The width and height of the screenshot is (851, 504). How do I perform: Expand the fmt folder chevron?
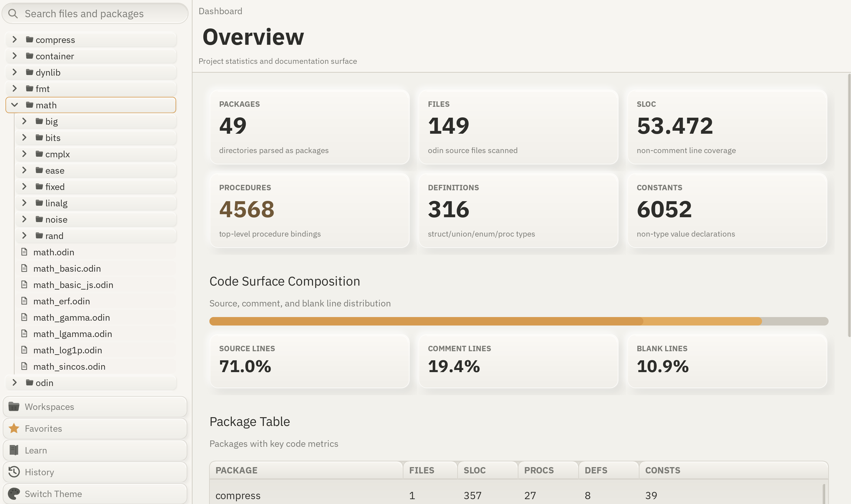(x=15, y=88)
